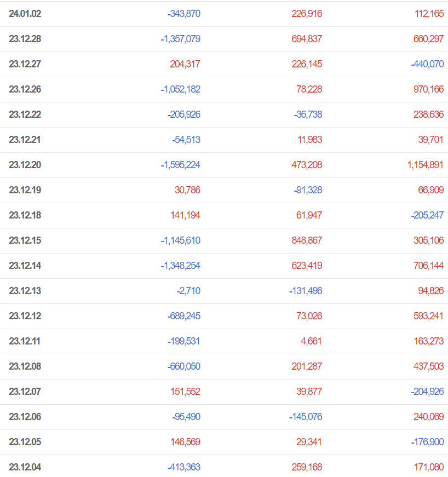Select value 4,661 in the 23.12.11 row
The image size is (448, 477).
(311, 341)
